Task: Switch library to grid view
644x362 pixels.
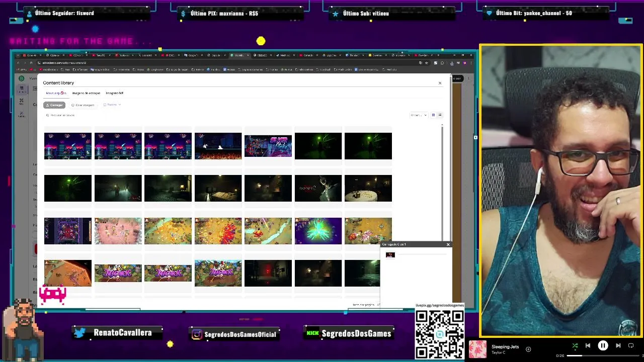Action: click(x=433, y=115)
